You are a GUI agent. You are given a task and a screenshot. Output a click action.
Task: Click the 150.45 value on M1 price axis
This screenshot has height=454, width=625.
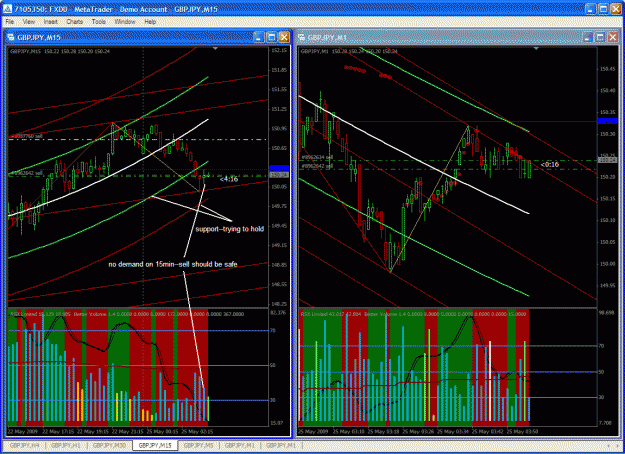pos(607,69)
